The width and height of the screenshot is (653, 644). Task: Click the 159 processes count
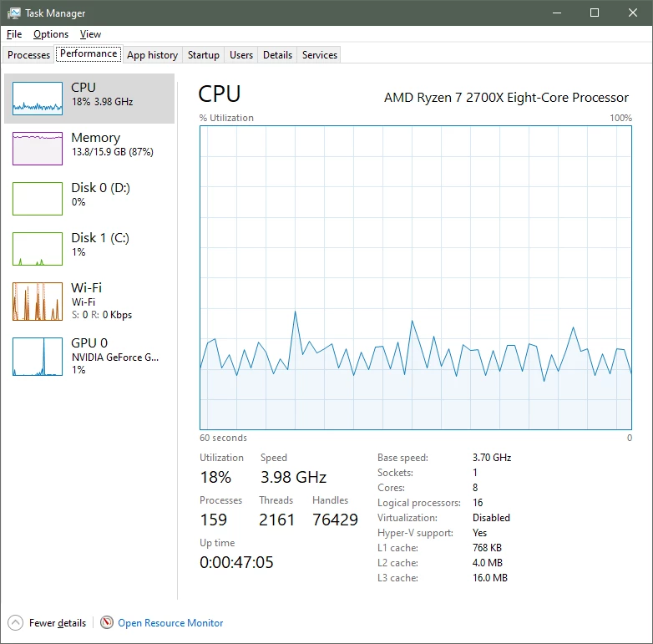[213, 520]
